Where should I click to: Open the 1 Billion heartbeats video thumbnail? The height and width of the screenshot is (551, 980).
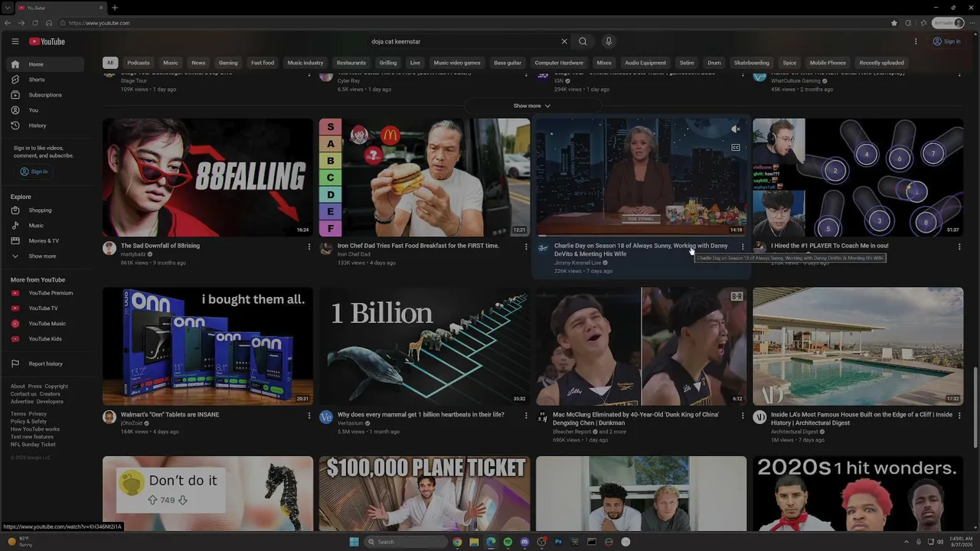(424, 347)
